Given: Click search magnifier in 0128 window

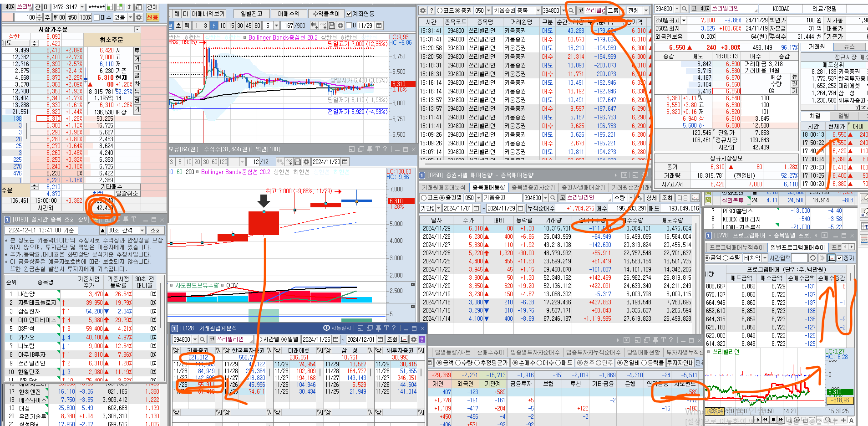Looking at the screenshot, I should [202, 339].
